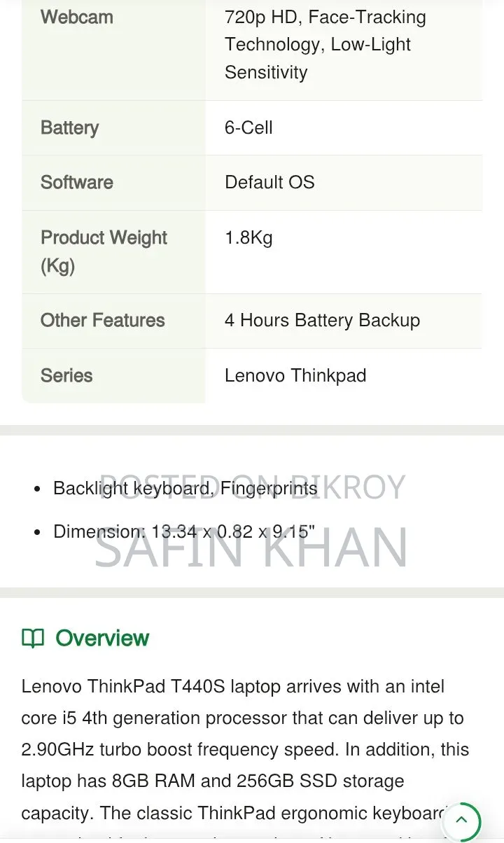The height and width of the screenshot is (843, 504).
Task: Select the 720p HD webcam description text
Action: click(x=325, y=44)
